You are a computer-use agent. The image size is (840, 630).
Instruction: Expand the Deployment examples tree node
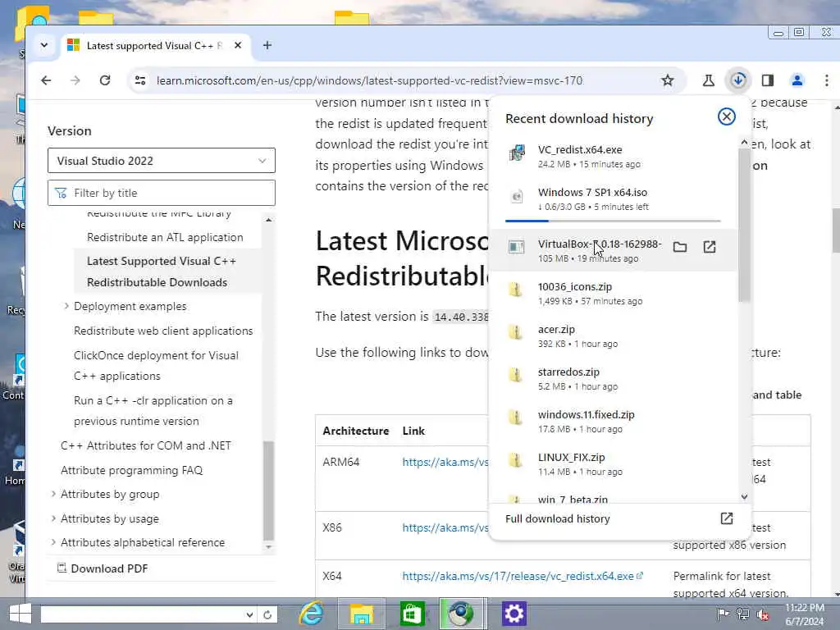(66, 306)
